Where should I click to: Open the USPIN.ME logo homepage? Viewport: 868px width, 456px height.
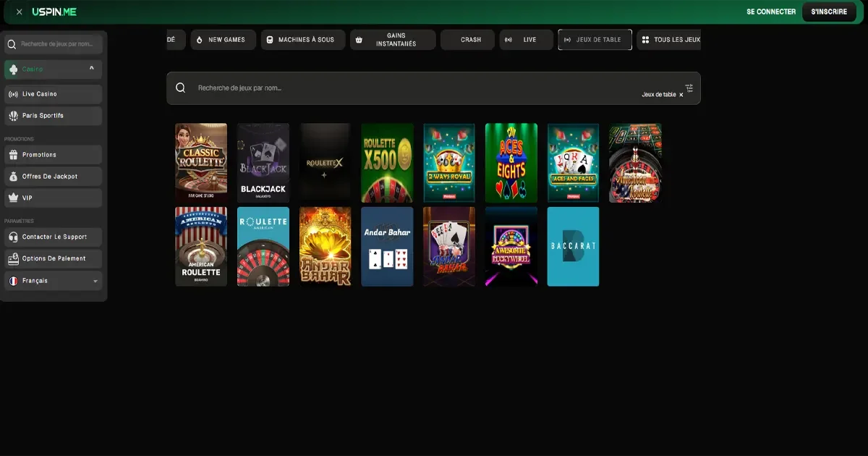54,12
